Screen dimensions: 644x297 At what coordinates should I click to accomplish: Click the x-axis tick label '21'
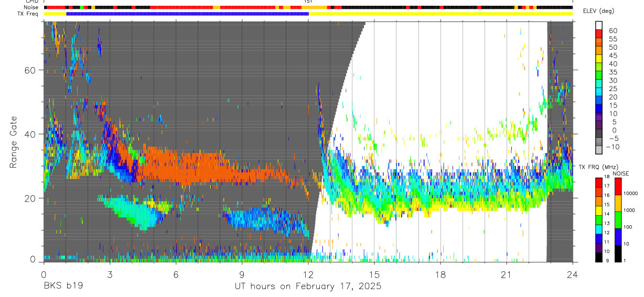[506, 274]
